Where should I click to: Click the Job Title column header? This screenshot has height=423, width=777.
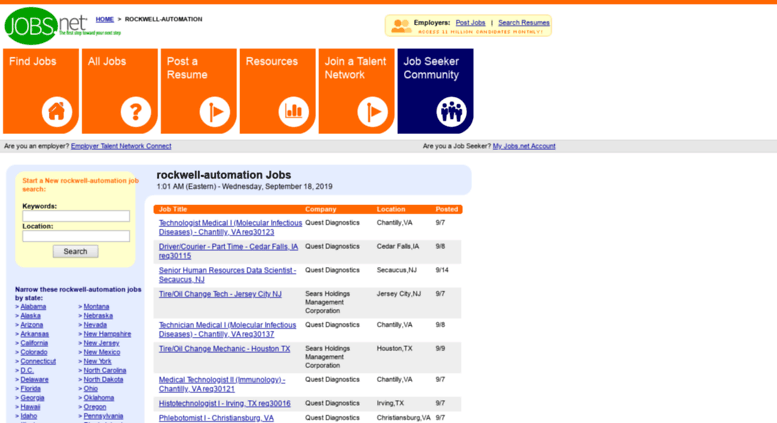tap(173, 210)
